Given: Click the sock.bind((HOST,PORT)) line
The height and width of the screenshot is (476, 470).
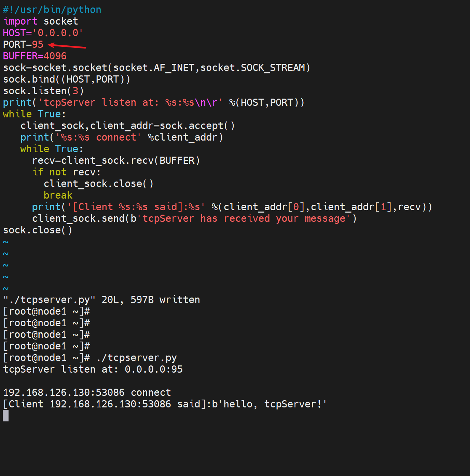Looking at the screenshot, I should 67,79.
